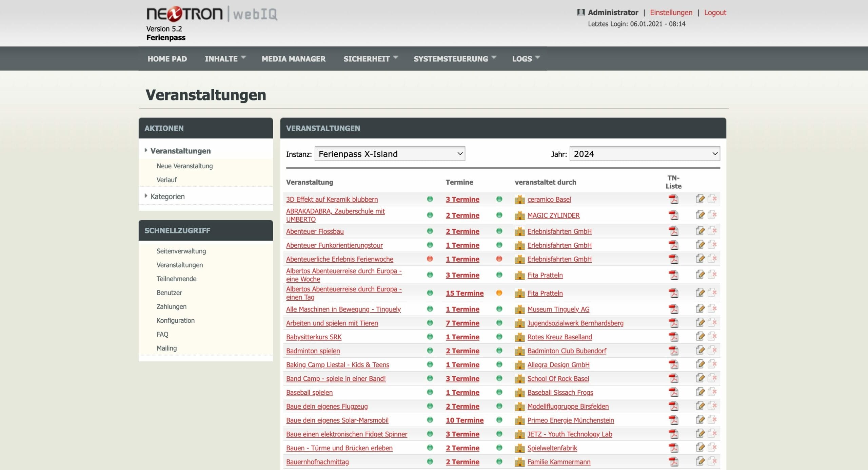Open the Instanz dropdown Ferienpass X-Island
This screenshot has width=868, height=470.
click(390, 154)
